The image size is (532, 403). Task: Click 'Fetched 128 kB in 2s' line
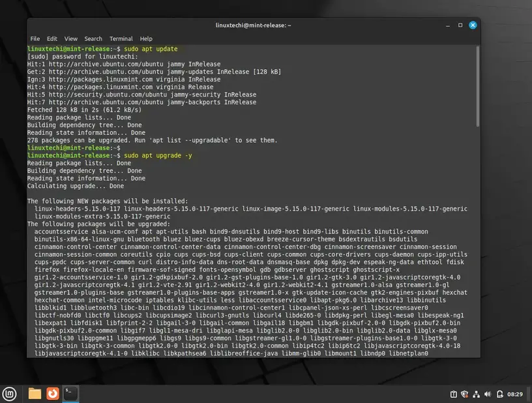coord(85,110)
